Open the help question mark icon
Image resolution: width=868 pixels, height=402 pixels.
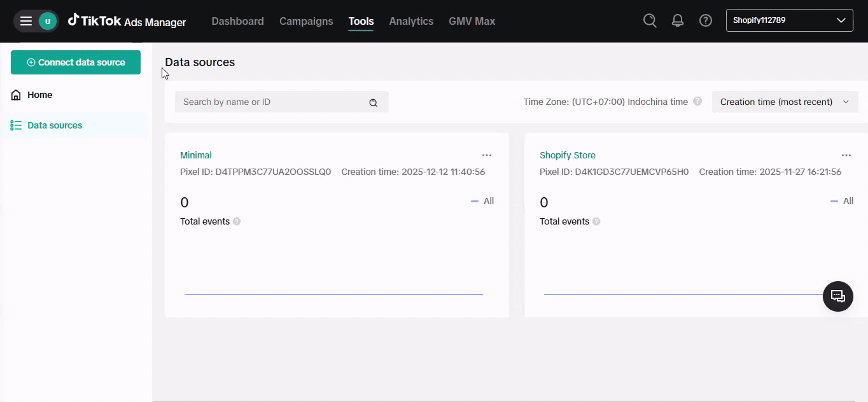pos(706,20)
